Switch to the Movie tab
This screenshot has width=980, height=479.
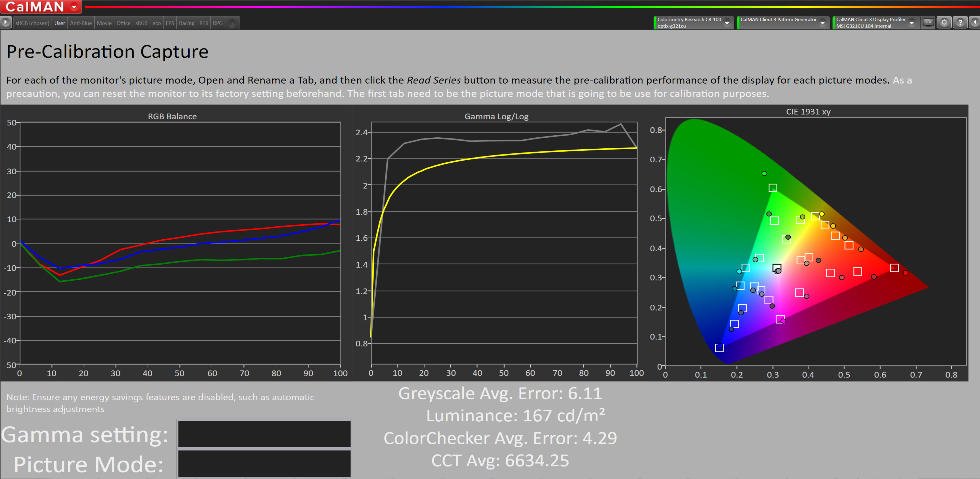(104, 23)
